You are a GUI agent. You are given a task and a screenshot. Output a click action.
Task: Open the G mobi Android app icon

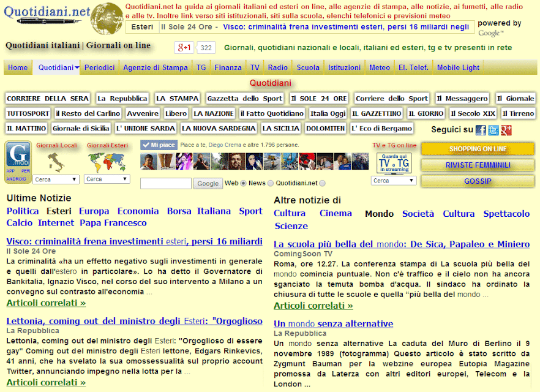(18, 162)
